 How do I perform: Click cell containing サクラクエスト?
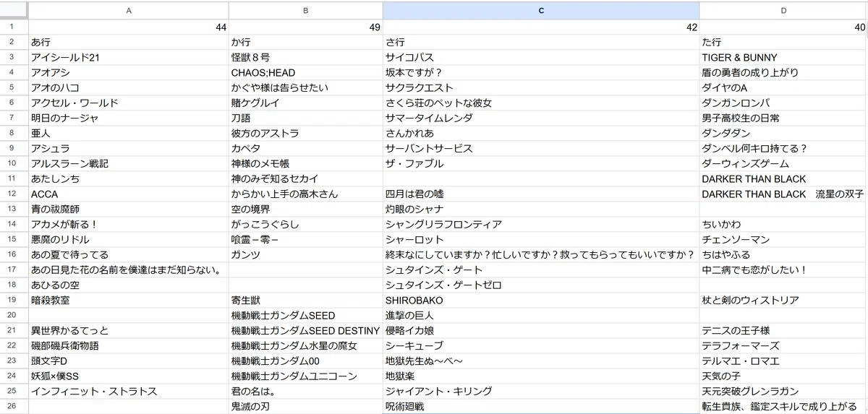click(541, 88)
